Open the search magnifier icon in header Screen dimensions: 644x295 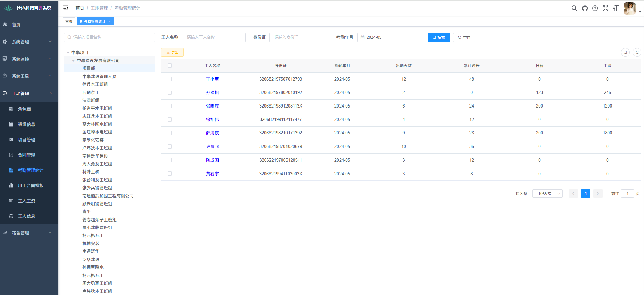(574, 8)
